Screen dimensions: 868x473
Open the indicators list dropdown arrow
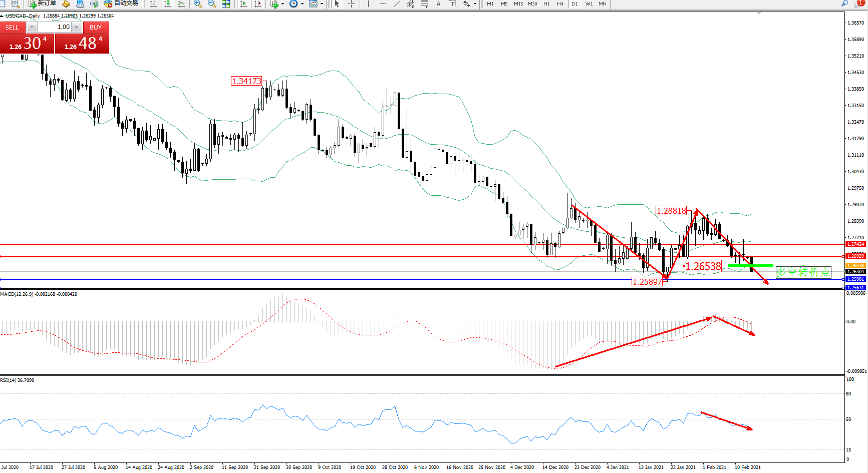tap(283, 4)
